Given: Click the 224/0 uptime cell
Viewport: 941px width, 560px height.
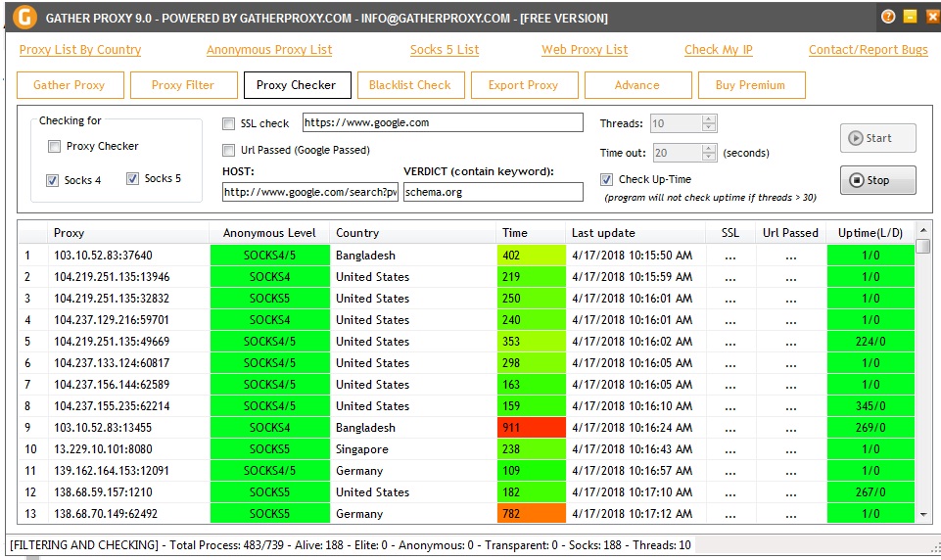Looking at the screenshot, I should [870, 342].
